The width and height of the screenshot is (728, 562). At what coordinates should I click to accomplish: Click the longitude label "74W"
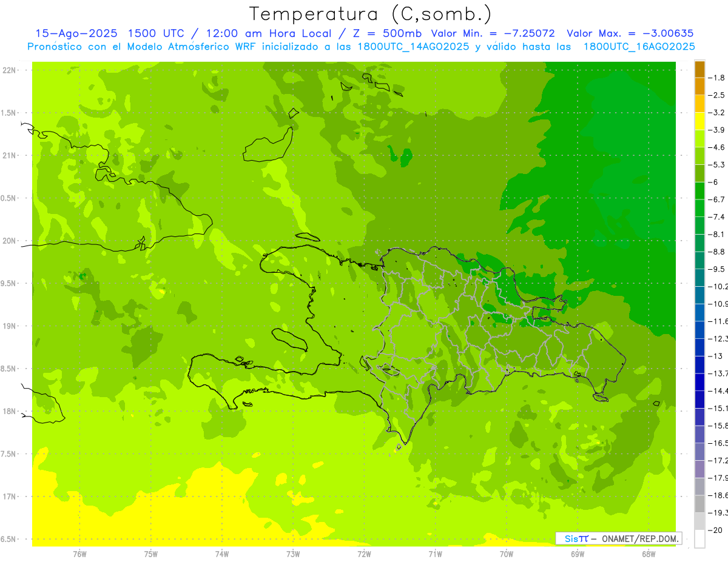pyautogui.click(x=222, y=554)
